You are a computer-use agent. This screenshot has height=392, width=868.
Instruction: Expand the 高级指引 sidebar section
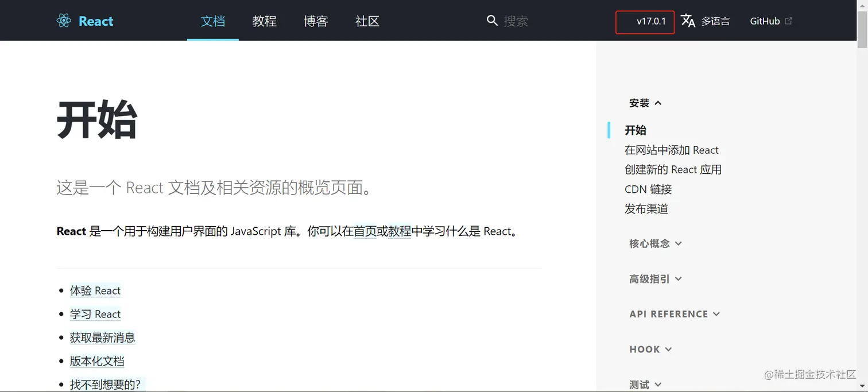coord(656,279)
